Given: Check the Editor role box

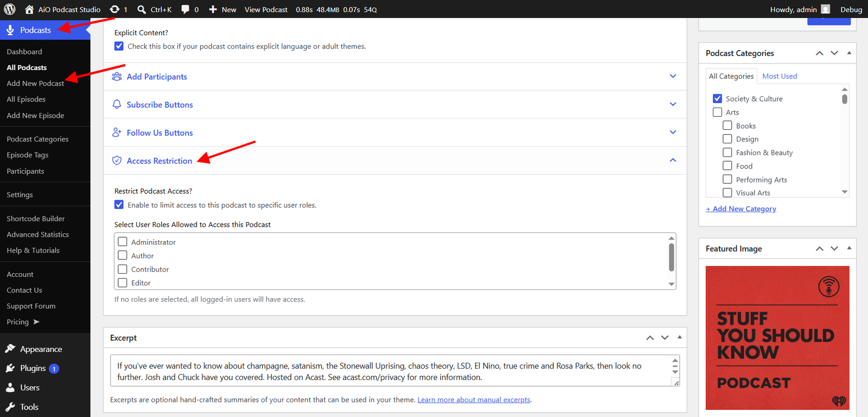Looking at the screenshot, I should tap(123, 282).
